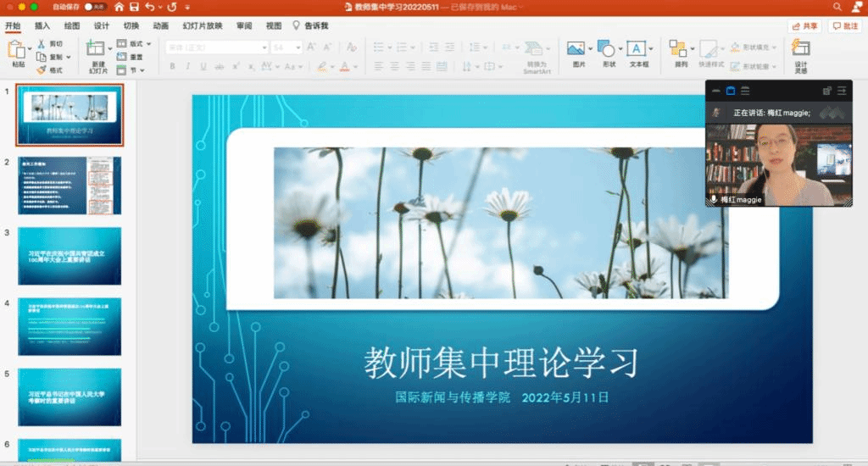868x466 pixels.
Task: Toggle Underline formatting
Action: 203,66
